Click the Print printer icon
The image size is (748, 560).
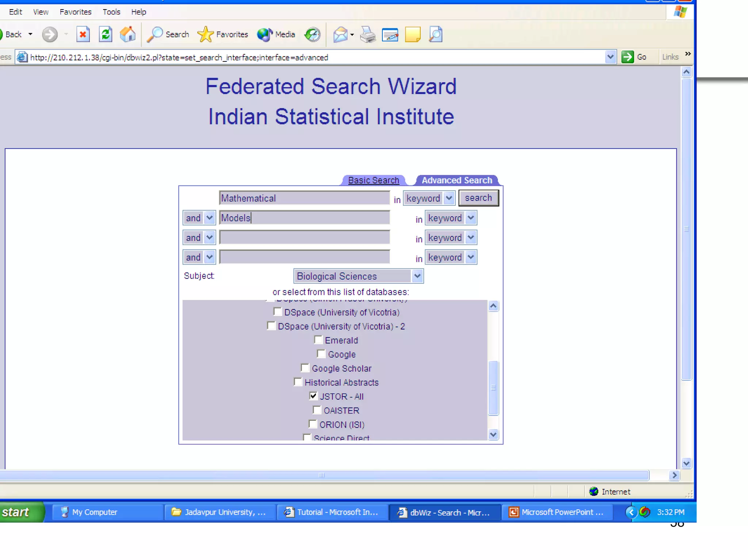coord(367,35)
